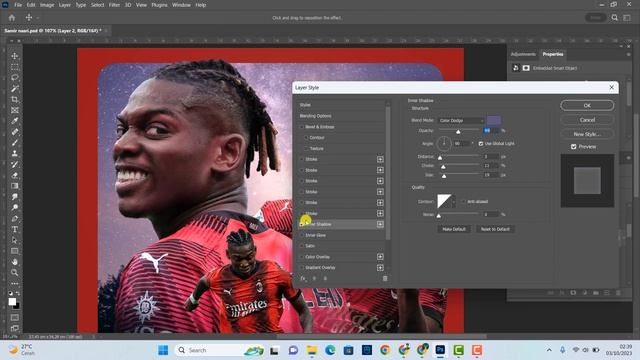Viewport: 640px width, 360px height.
Task: Select the Move tool in the toolbar
Action: point(15,56)
